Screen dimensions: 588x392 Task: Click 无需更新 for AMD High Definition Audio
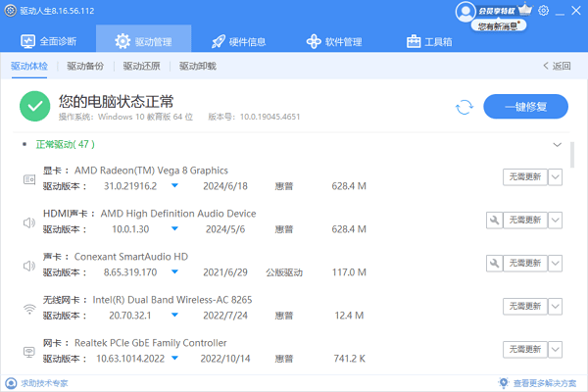[x=525, y=220]
